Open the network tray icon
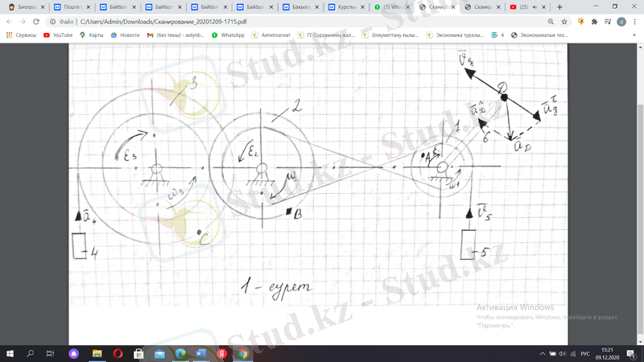The width and height of the screenshot is (644, 362). tap(573, 354)
